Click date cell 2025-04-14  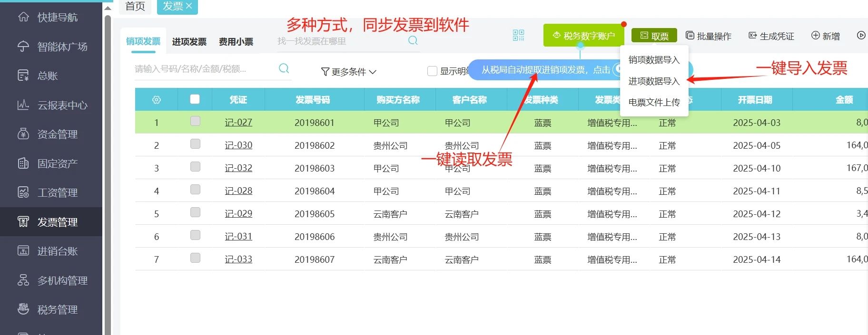757,259
